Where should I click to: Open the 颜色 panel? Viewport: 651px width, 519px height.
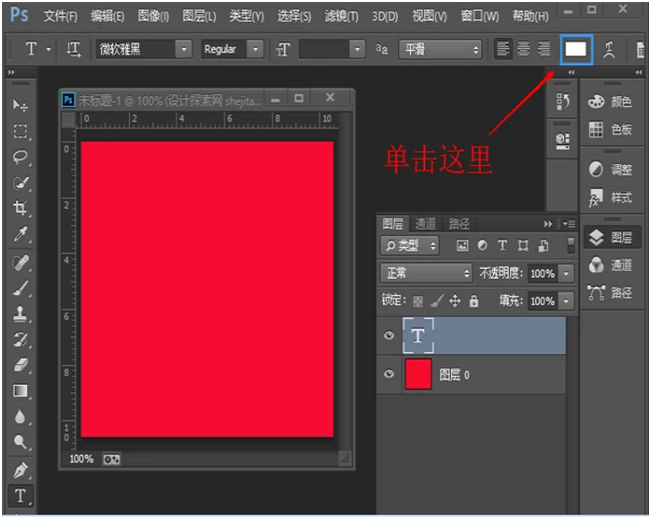(610, 102)
